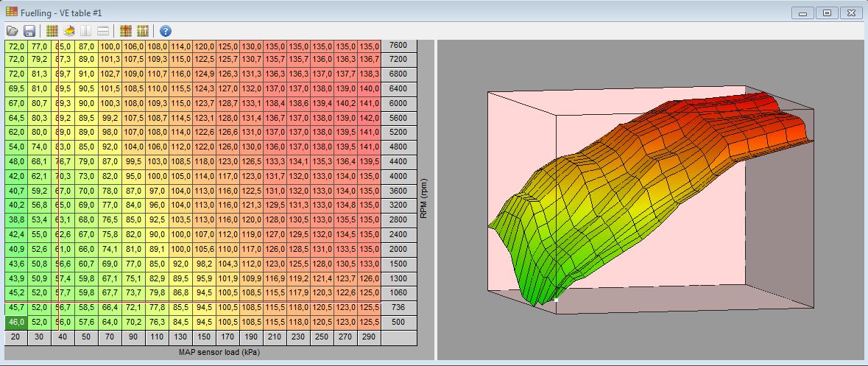Select the 500 RPM row header

398,323
